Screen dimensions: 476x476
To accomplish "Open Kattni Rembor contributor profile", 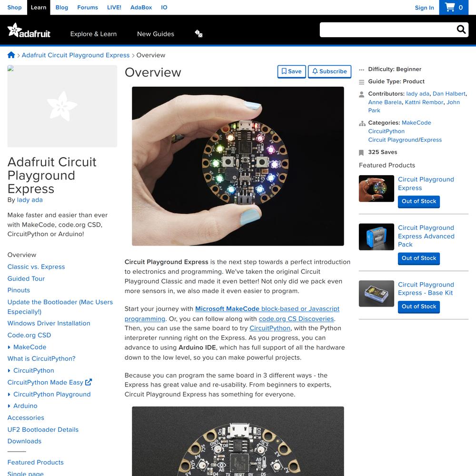I will pos(424,102).
